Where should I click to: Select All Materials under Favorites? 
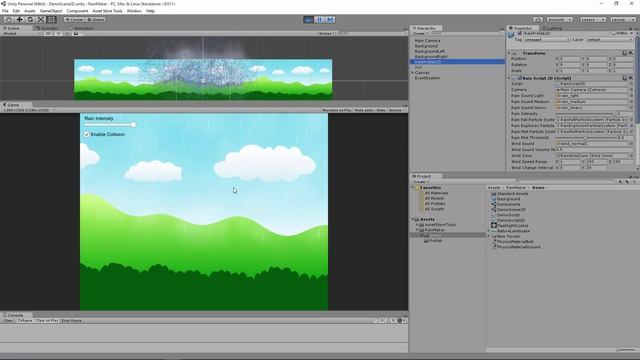(x=436, y=193)
